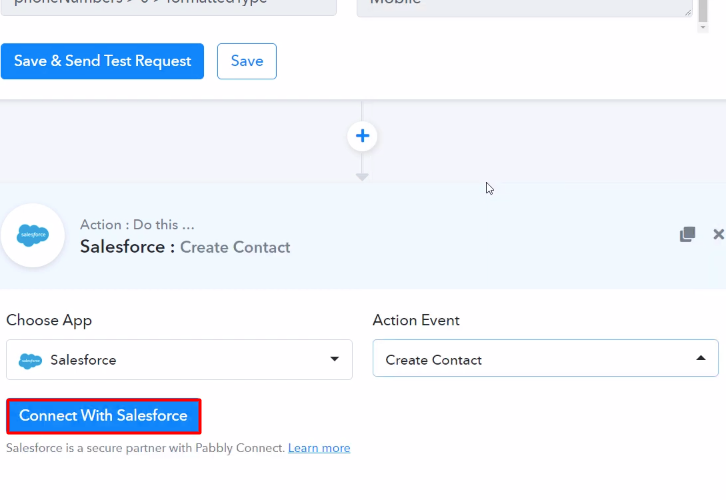Click the scrollbar thumb near Mobile field
Image resolution: width=726 pixels, height=500 pixels.
click(x=703, y=10)
